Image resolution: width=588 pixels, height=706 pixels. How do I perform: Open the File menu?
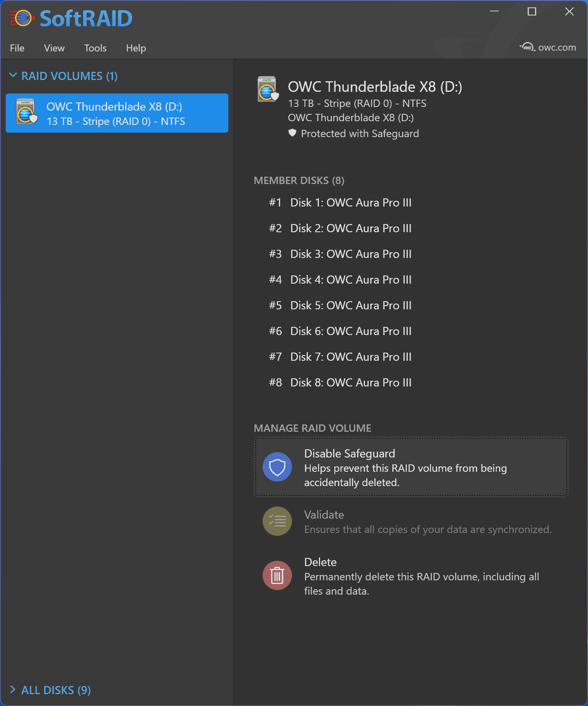click(17, 48)
